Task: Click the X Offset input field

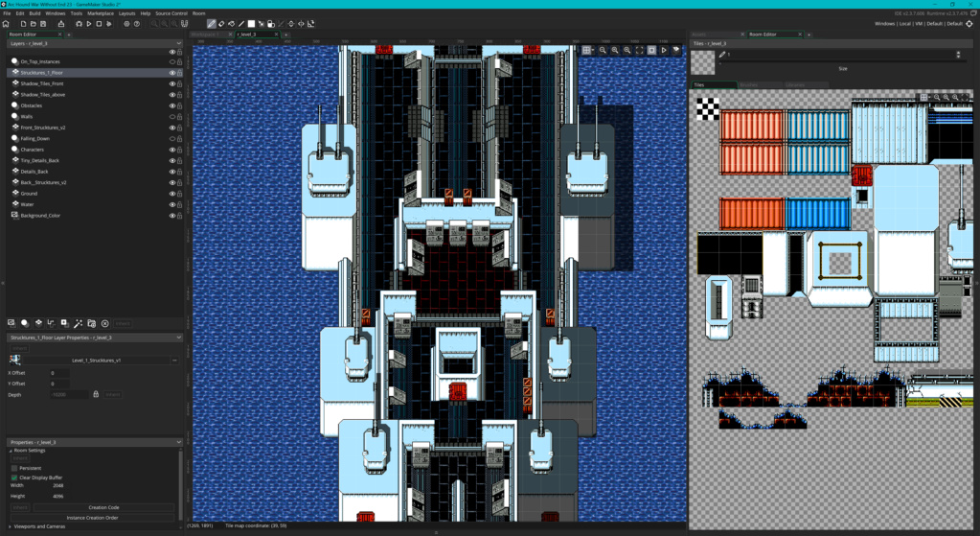Action: 59,373
